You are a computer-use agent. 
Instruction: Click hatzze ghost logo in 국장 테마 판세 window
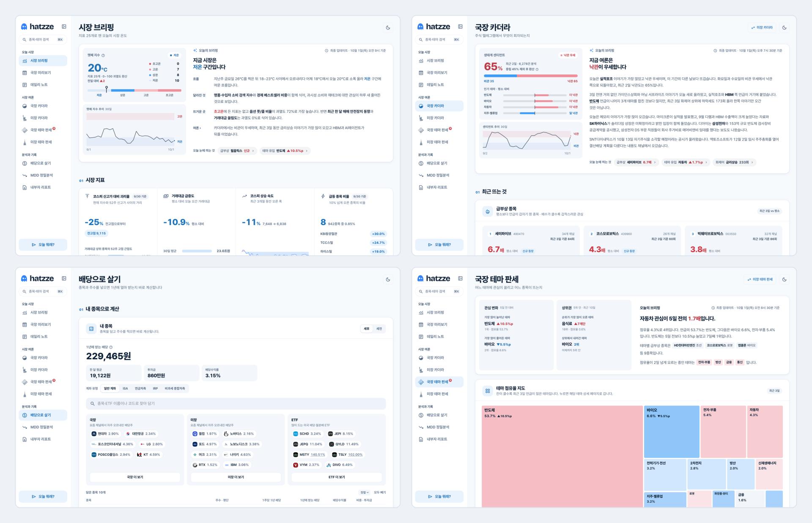(420, 278)
